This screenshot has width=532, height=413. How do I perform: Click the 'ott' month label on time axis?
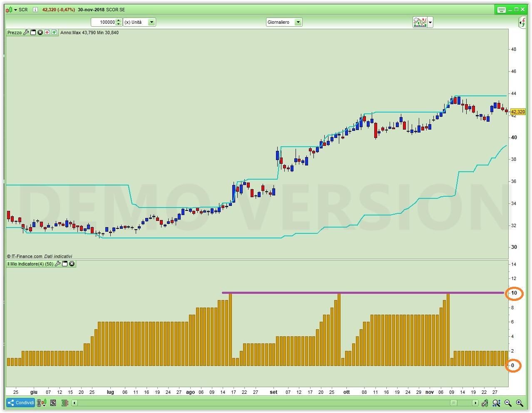(x=346, y=392)
